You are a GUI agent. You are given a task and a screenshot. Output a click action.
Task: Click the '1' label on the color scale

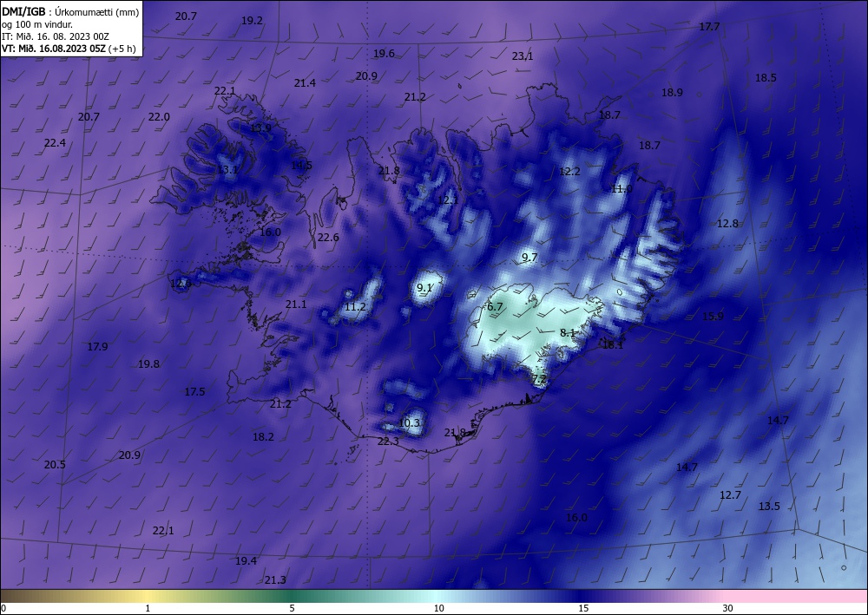[x=148, y=608]
